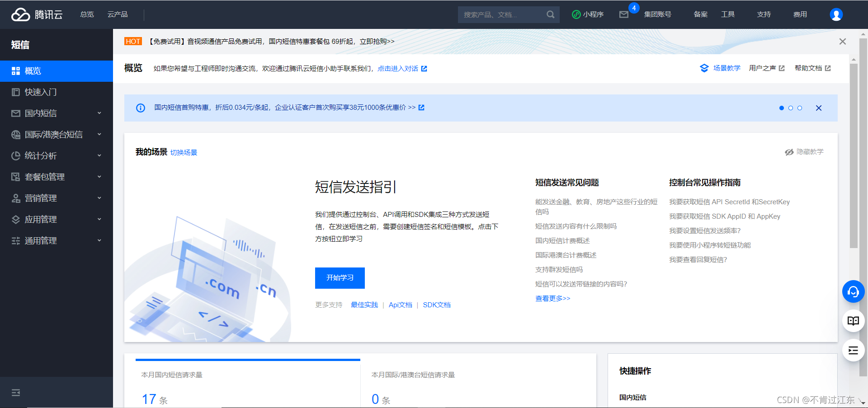Collapse sidebar with bottom menu icon
Viewport: 868px width, 408px height.
pos(16,392)
